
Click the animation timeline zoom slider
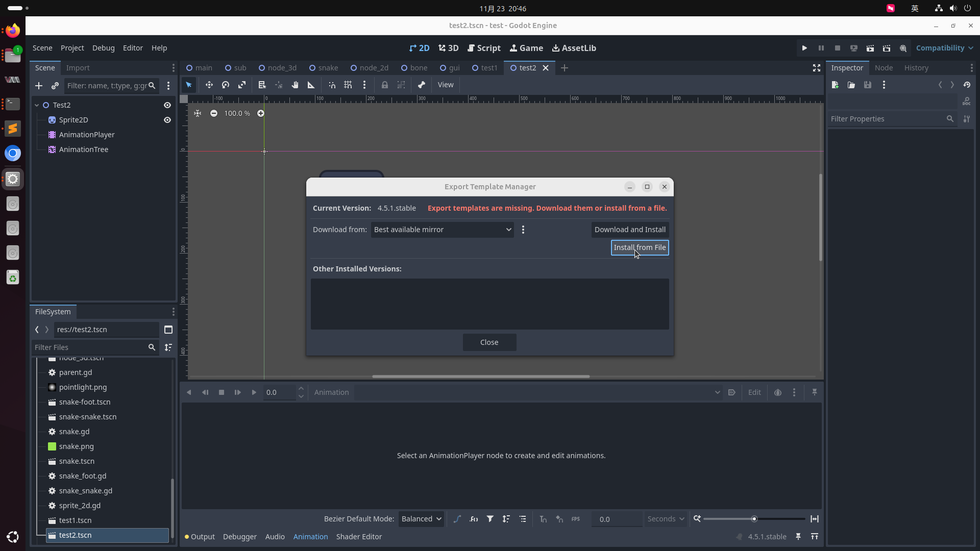[x=753, y=519]
